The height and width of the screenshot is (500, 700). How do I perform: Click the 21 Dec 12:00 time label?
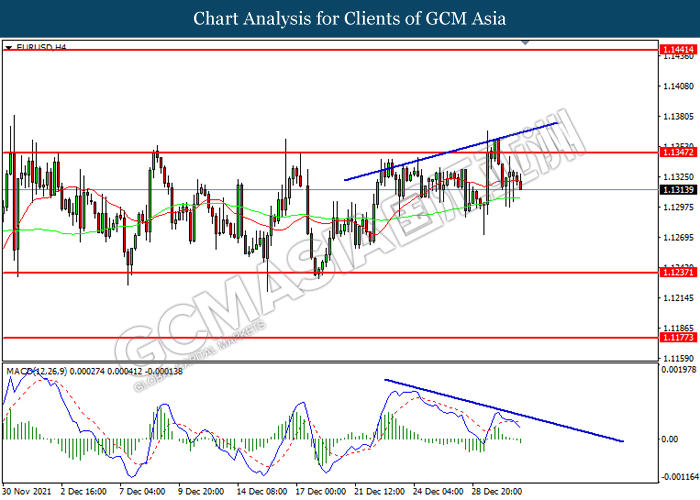pos(380,492)
